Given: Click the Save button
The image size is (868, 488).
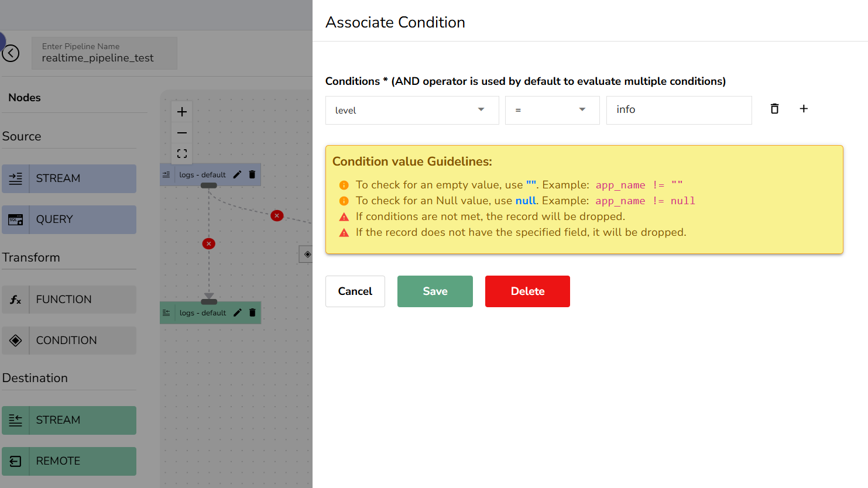Looking at the screenshot, I should 435,291.
